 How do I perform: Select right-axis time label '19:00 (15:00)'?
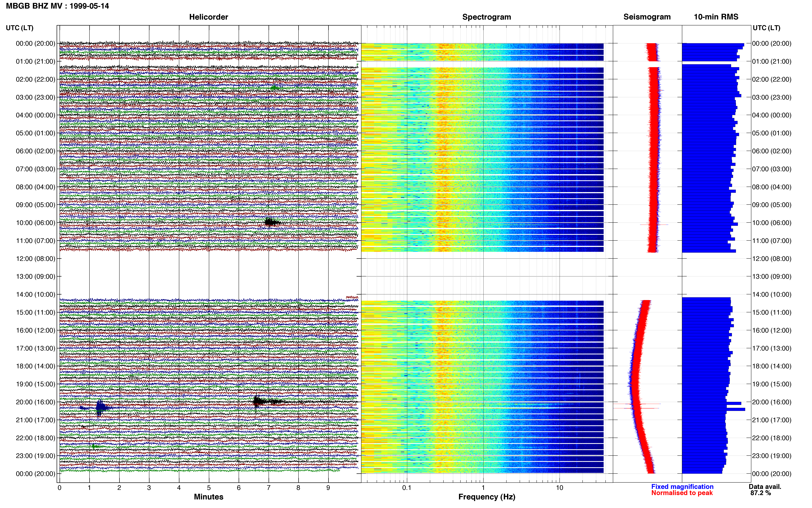(x=772, y=384)
